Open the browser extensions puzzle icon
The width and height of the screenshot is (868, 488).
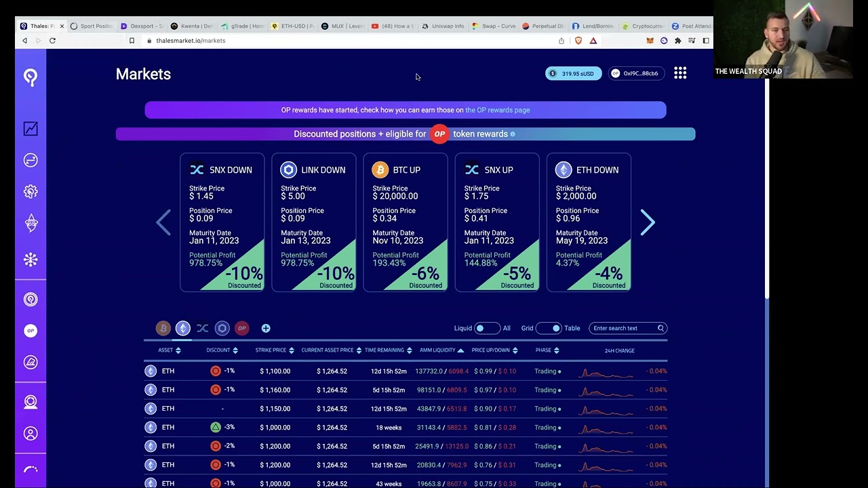[x=677, y=41]
